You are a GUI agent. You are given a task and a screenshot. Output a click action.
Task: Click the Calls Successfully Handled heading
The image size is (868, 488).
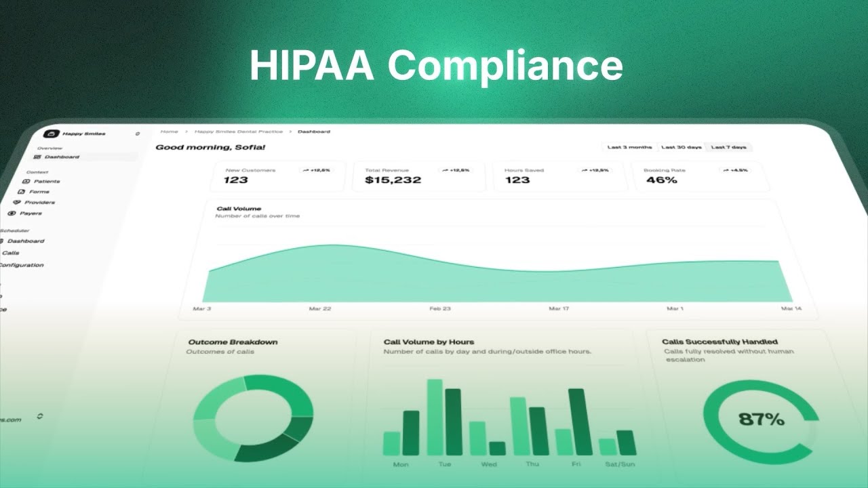(719, 342)
